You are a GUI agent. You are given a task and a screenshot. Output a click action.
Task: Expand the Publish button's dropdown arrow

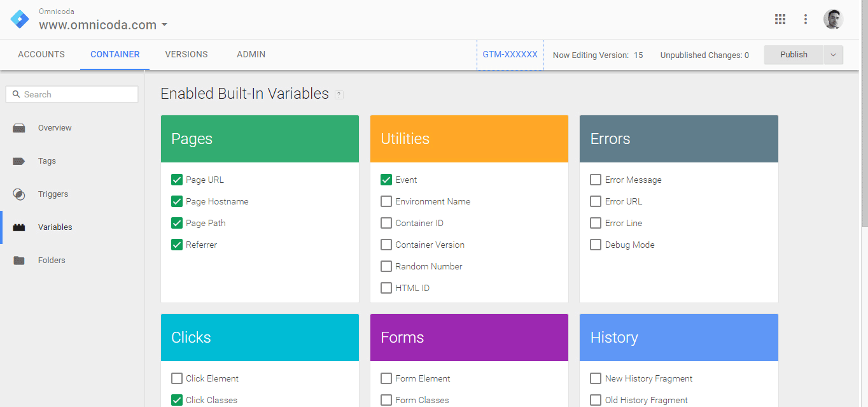(834, 55)
